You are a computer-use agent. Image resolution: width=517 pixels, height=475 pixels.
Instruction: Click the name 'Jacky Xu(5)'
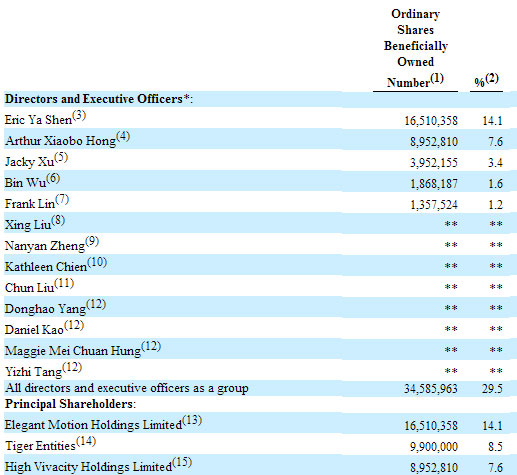36,160
